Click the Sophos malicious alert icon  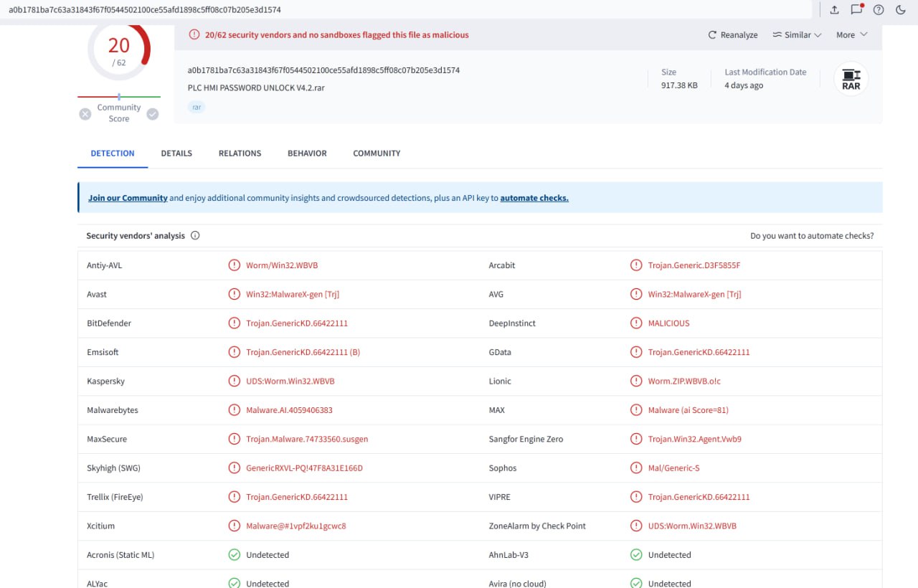tap(636, 468)
